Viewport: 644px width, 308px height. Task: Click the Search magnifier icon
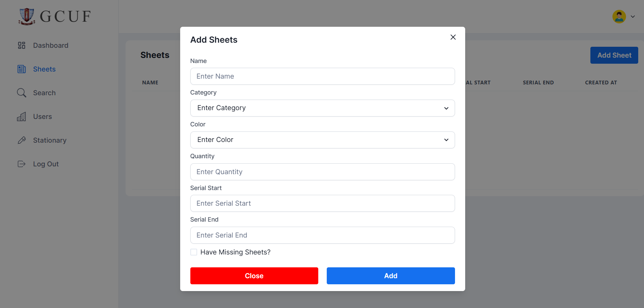(x=22, y=93)
